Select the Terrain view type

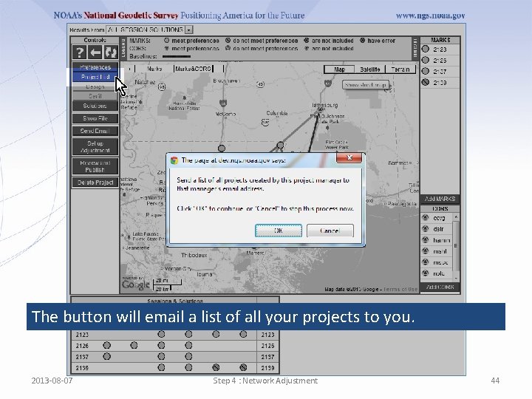(x=400, y=69)
